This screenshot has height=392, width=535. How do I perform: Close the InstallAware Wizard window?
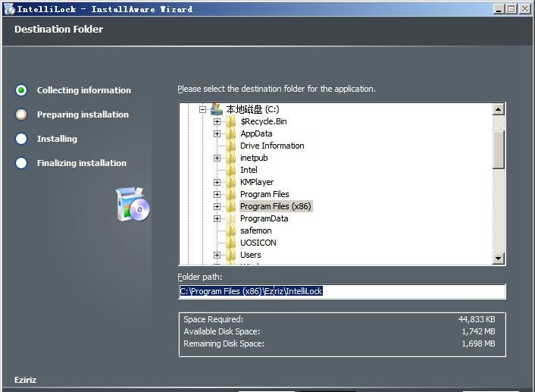coord(524,9)
